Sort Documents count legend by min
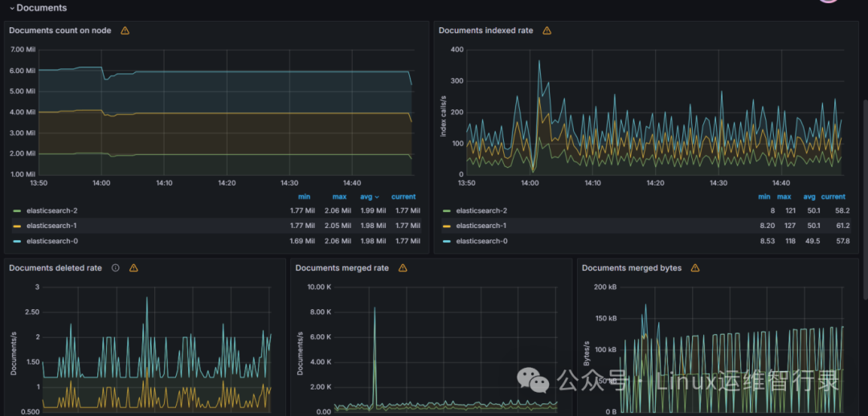This screenshot has width=868, height=416. 304,197
